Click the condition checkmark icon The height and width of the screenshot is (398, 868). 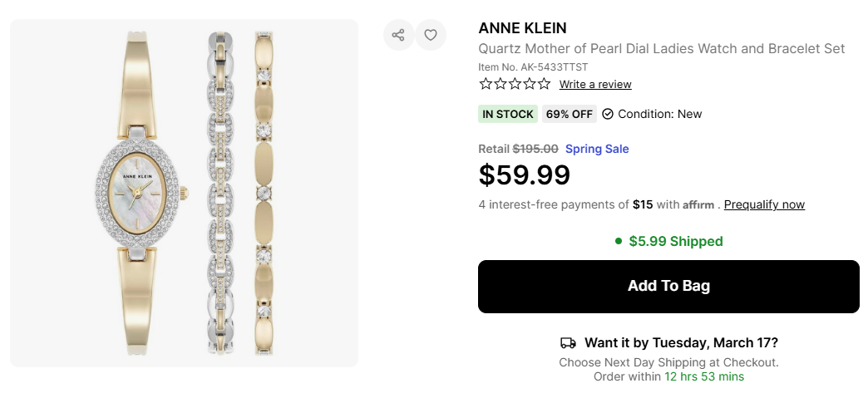pos(608,114)
